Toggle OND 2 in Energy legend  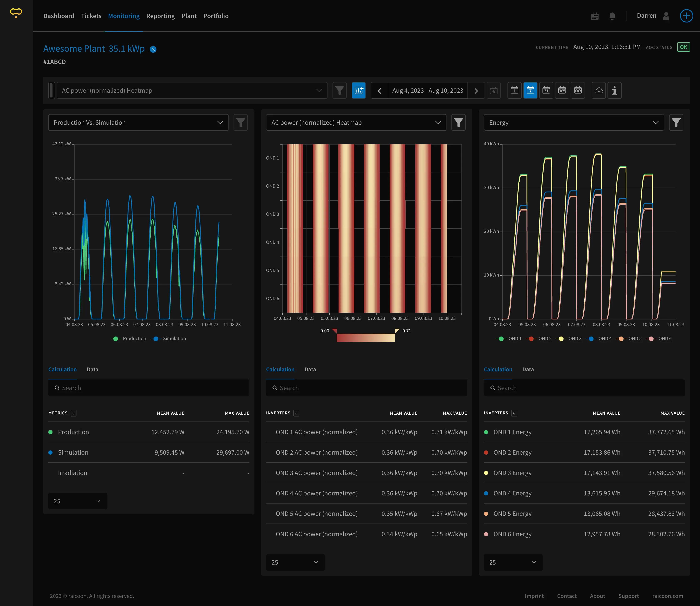539,339
